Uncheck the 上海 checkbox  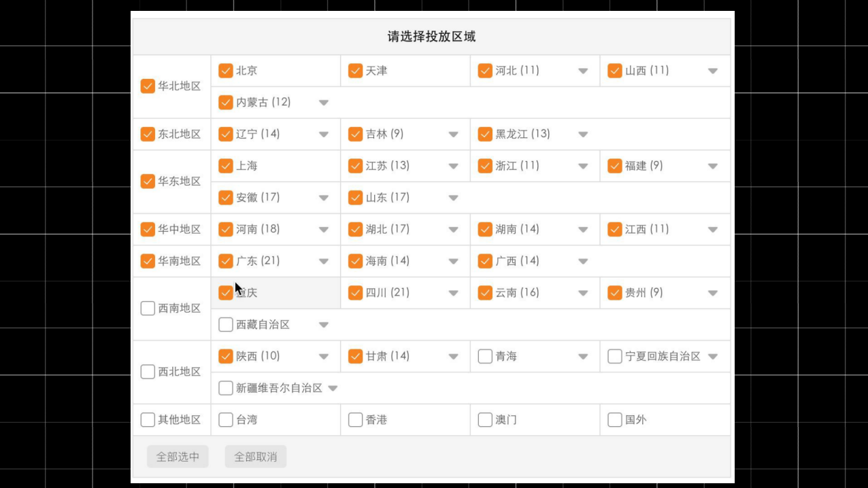[x=226, y=166]
